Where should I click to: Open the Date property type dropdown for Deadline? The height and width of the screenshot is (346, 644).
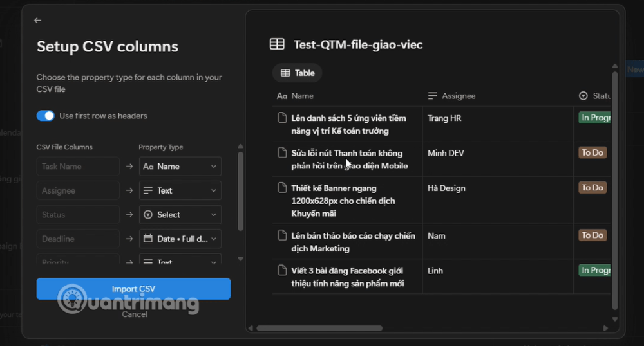tap(180, 239)
